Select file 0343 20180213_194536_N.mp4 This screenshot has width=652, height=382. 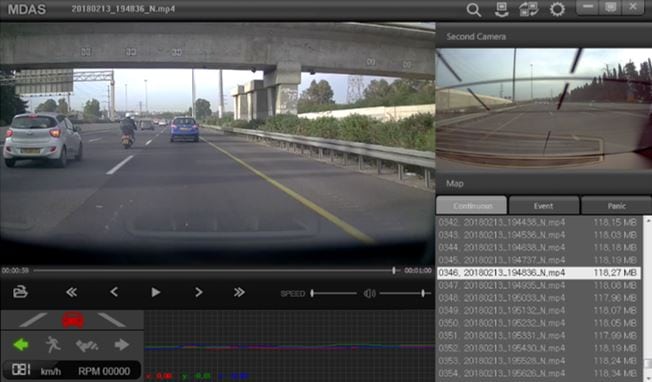click(538, 235)
